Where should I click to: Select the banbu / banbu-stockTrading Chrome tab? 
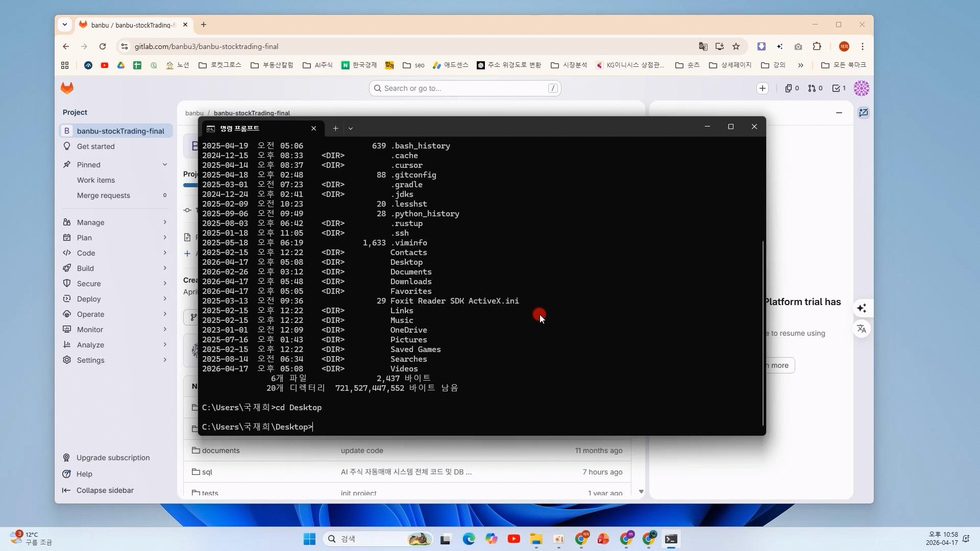[133, 25]
